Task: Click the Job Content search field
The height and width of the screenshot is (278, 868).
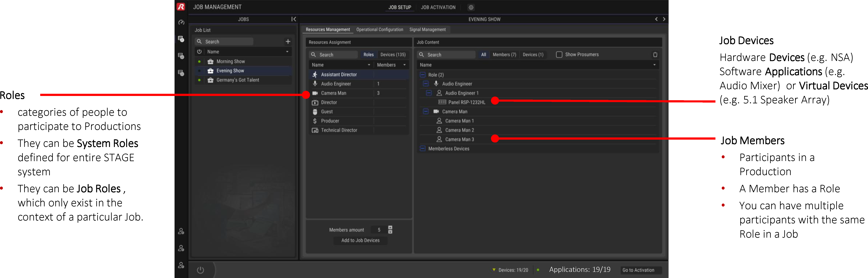Action: 446,55
